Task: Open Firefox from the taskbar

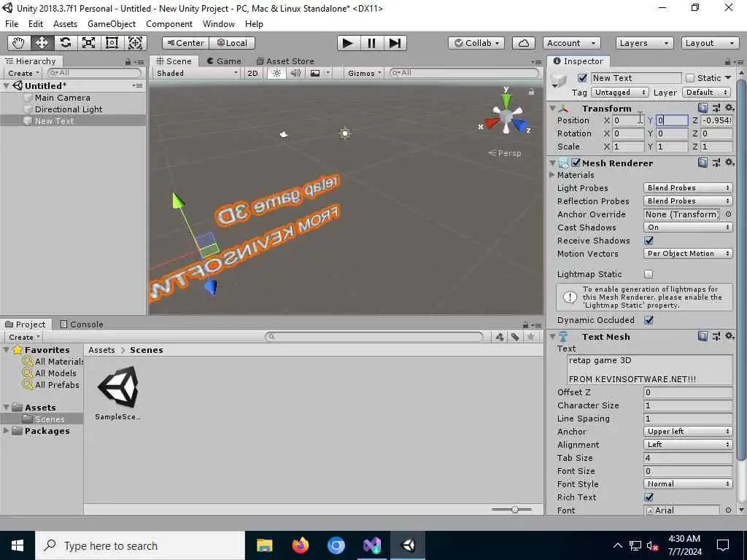Action: [x=301, y=545]
